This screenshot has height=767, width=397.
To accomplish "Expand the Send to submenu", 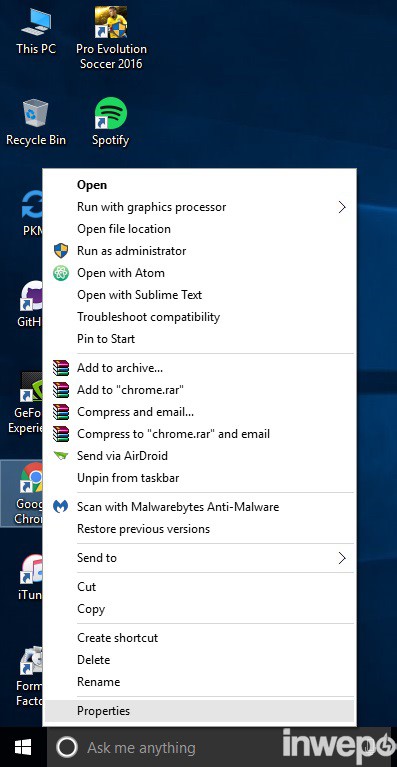I will click(199, 558).
